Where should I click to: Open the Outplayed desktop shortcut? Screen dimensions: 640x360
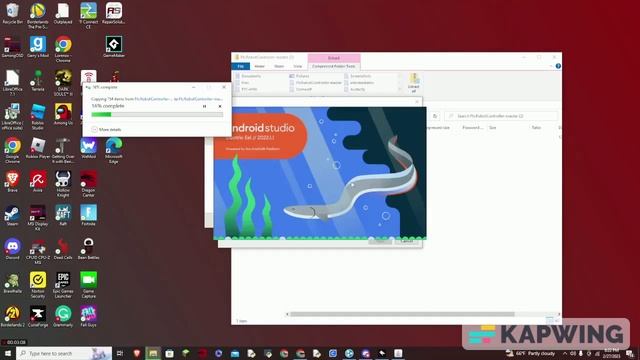tap(63, 13)
